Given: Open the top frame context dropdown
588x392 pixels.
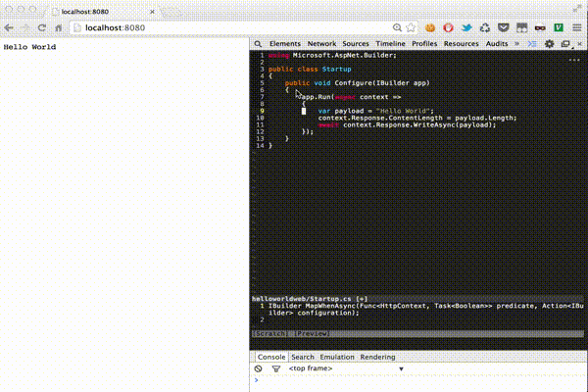Looking at the screenshot, I should 346,368.
